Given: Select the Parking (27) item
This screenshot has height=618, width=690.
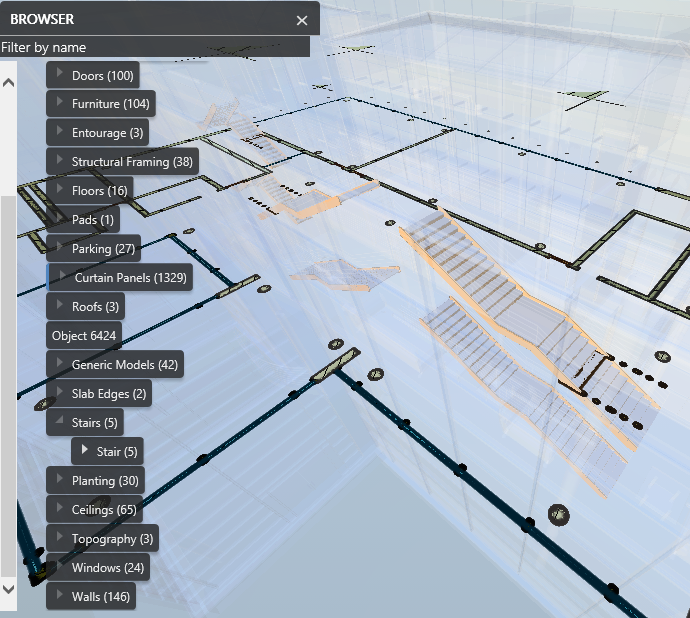Looking at the screenshot, I should 103,248.
